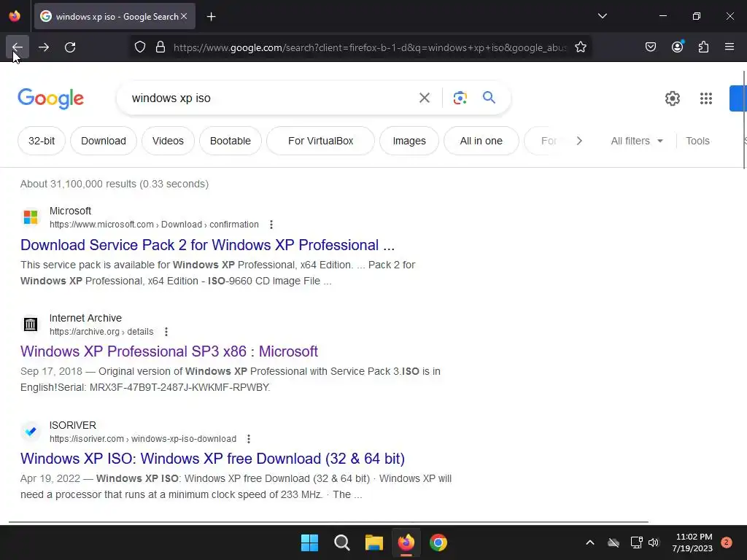Select the Bootable filter chip
The image size is (747, 560).
231,141
